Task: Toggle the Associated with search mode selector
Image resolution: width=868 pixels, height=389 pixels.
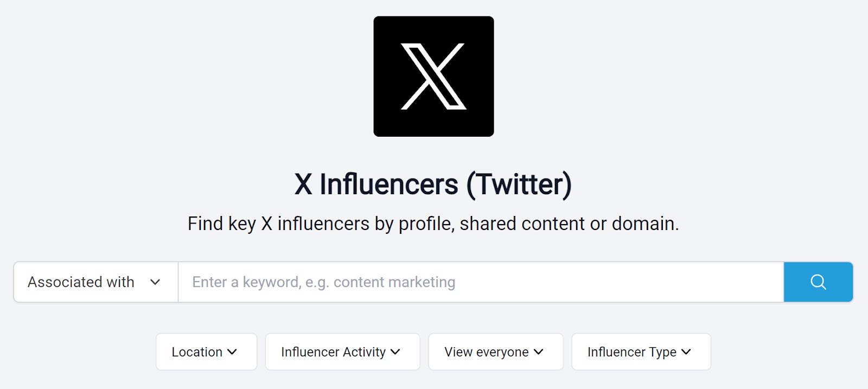Action: tap(95, 282)
